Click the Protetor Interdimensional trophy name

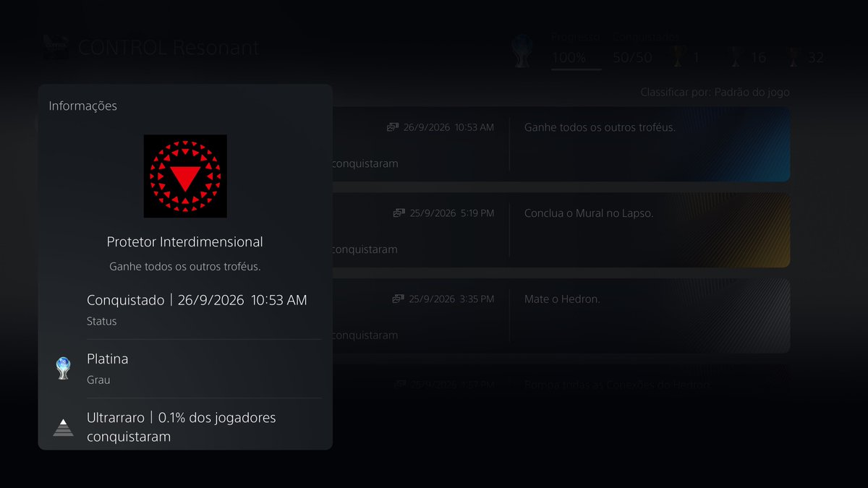tap(185, 241)
